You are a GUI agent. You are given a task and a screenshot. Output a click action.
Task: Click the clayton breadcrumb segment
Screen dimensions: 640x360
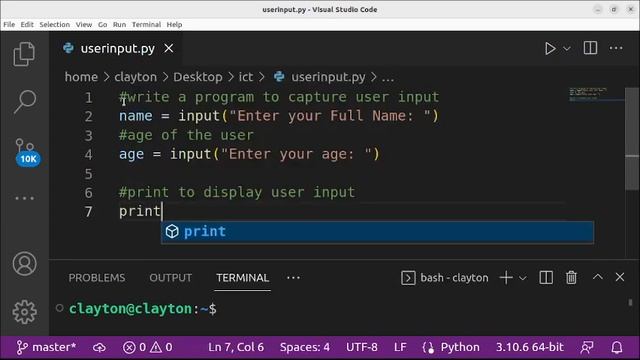[136, 77]
